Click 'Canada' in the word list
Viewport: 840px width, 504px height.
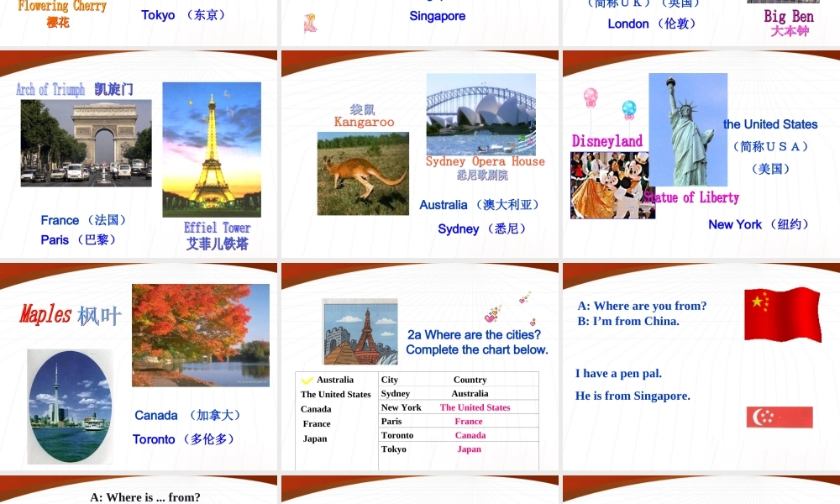[316, 409]
